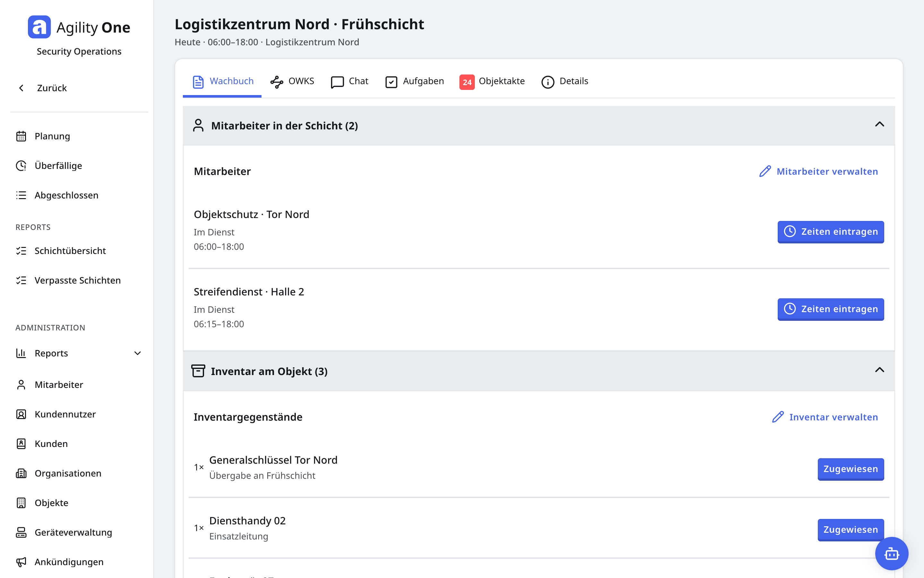Image resolution: width=924 pixels, height=578 pixels.
Task: Open Planung via its calendar icon
Action: pos(21,136)
